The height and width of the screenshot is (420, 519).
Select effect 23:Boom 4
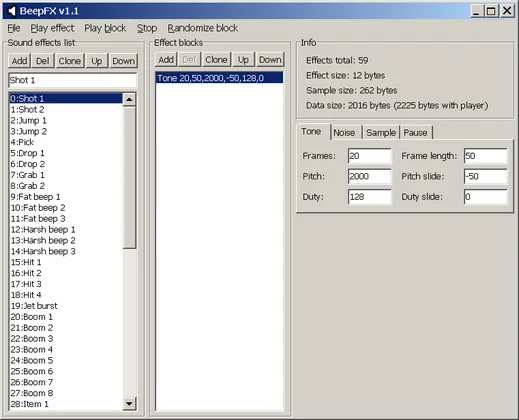66,350
